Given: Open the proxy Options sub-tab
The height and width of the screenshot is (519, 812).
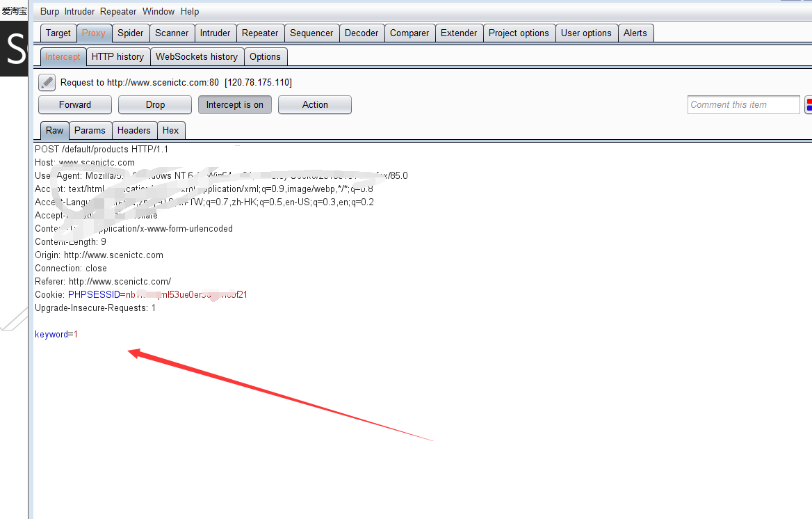Looking at the screenshot, I should pyautogui.click(x=265, y=57).
